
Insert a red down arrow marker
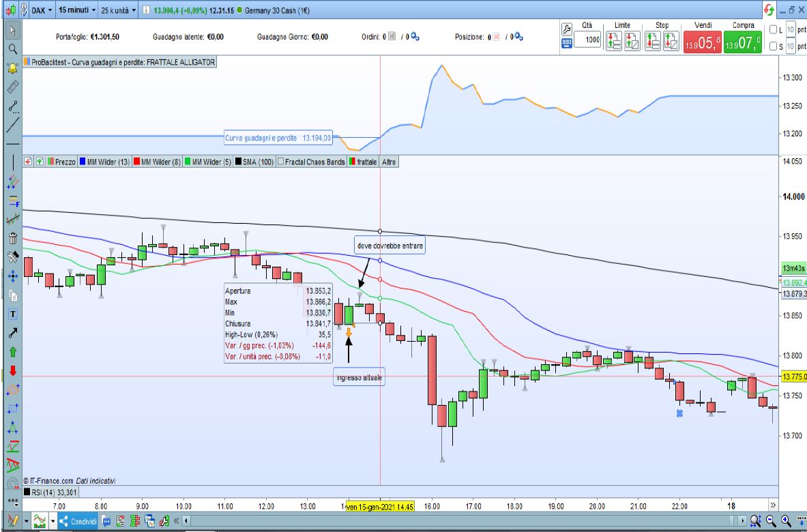[x=13, y=370]
